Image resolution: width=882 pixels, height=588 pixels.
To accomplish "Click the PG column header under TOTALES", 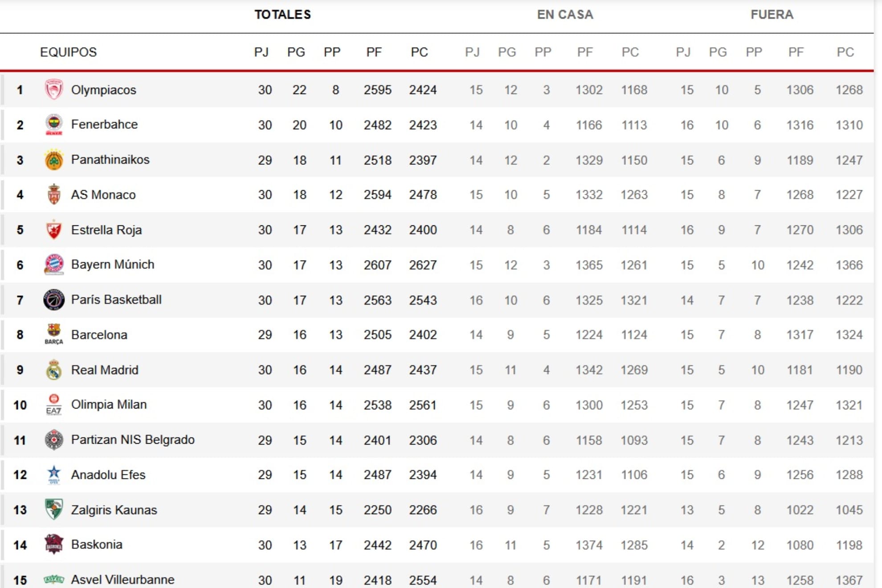I will tap(296, 52).
